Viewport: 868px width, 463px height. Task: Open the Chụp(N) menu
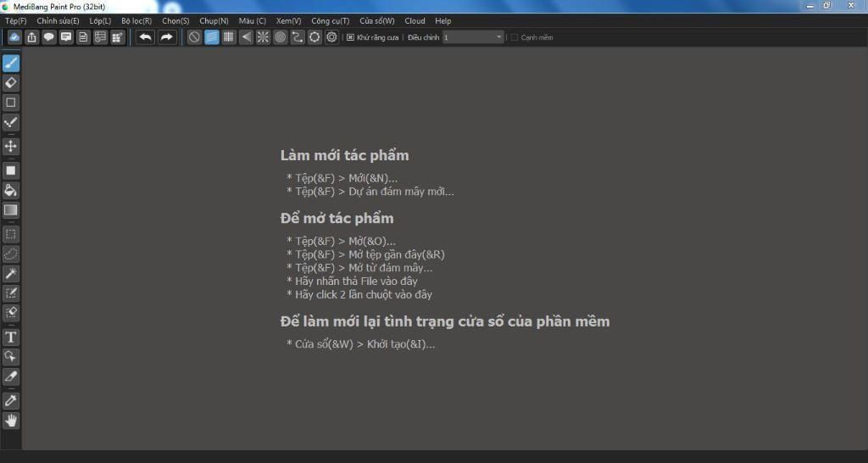pos(214,20)
